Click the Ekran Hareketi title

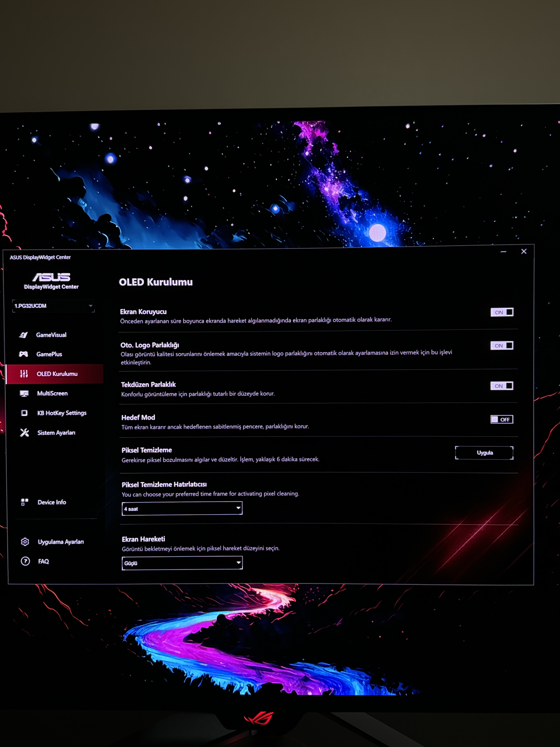(144, 539)
